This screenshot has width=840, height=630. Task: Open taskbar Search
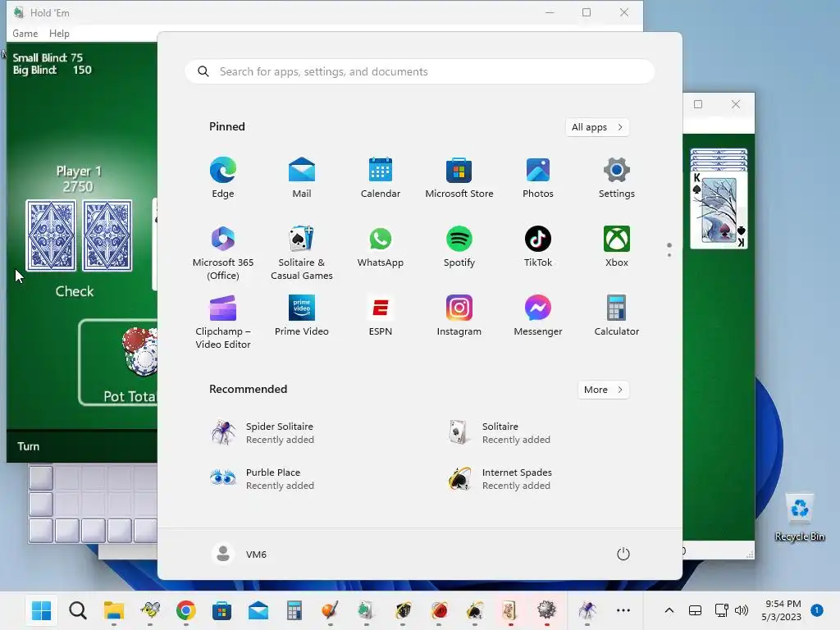click(x=78, y=610)
